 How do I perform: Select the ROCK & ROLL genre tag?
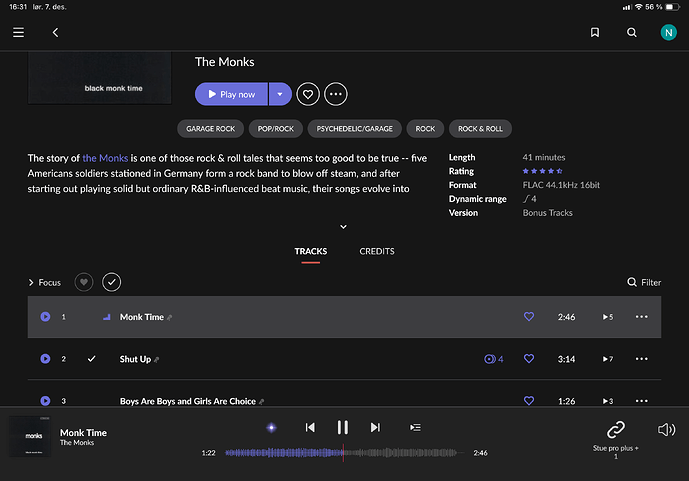pyautogui.click(x=480, y=129)
